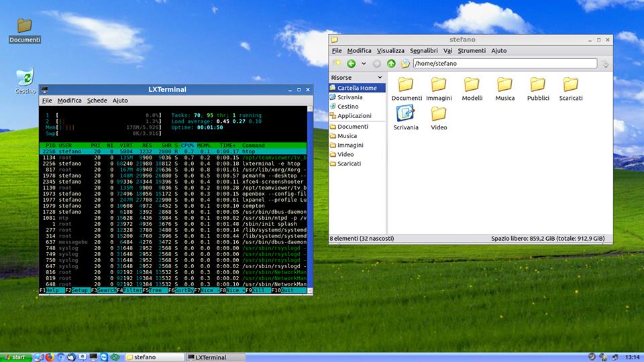The height and width of the screenshot is (362, 644).
Task: Launch Thunderbird from the taskbar
Action: [x=72, y=357]
